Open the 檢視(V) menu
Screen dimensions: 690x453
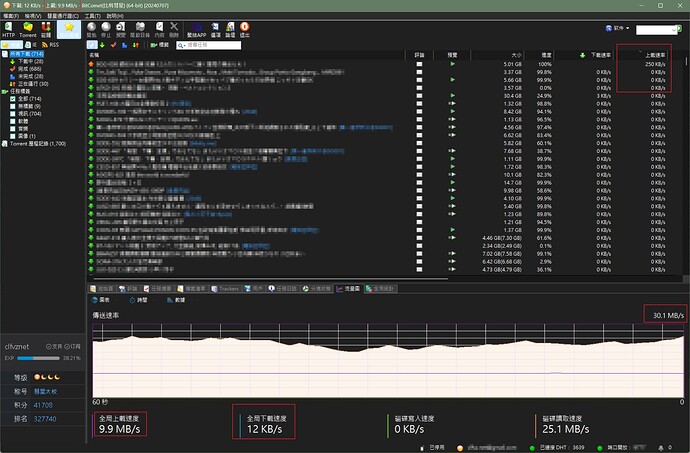pyautogui.click(x=33, y=16)
